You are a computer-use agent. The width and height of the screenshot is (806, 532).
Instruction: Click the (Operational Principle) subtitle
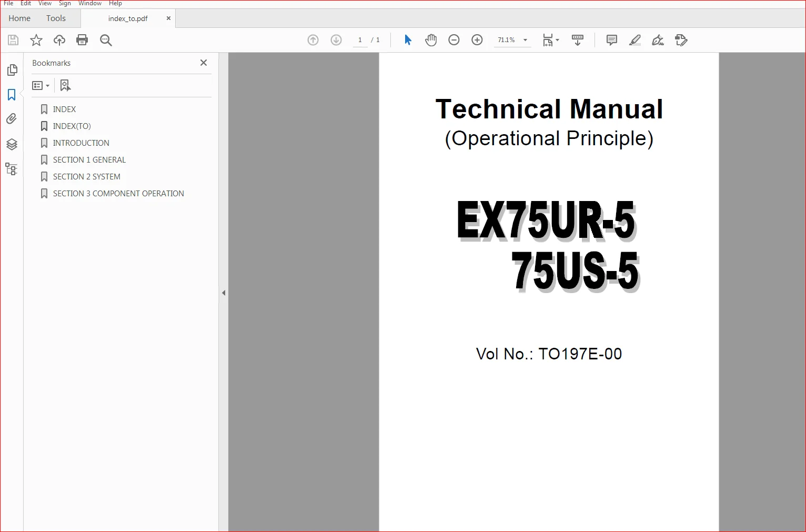coord(549,138)
